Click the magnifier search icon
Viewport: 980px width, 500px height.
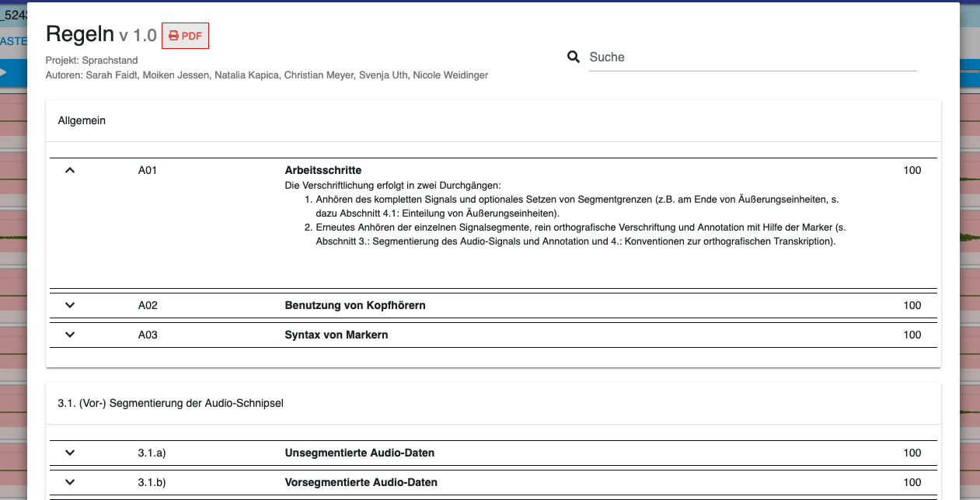(x=574, y=57)
